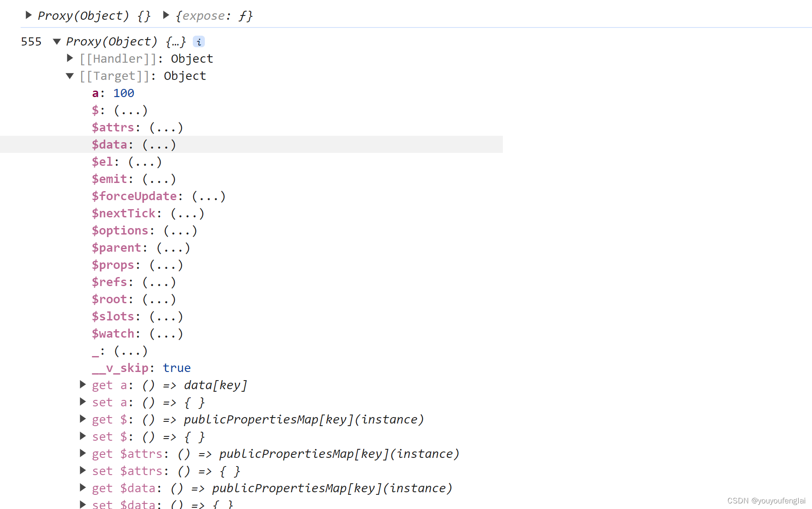Invoke the $el getter (...)
Image resolution: width=812 pixels, height=509 pixels.
click(145, 162)
